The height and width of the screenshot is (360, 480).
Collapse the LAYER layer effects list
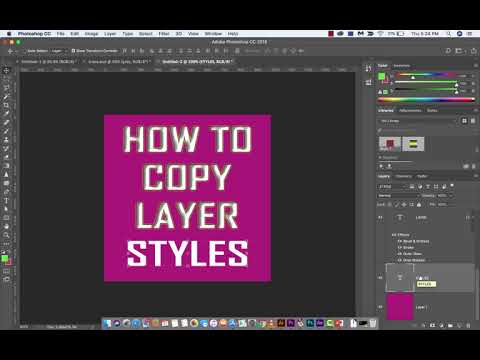pos(468,218)
